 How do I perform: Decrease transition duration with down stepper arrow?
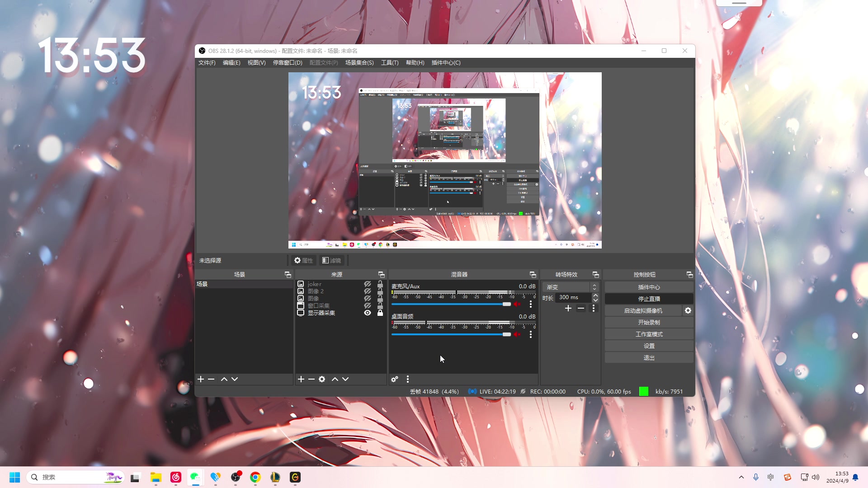coord(595,300)
